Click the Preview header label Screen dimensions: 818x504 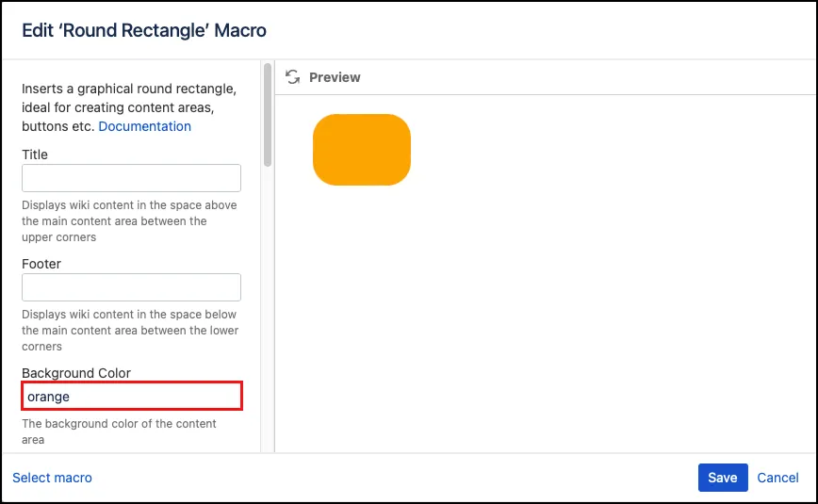(x=335, y=77)
